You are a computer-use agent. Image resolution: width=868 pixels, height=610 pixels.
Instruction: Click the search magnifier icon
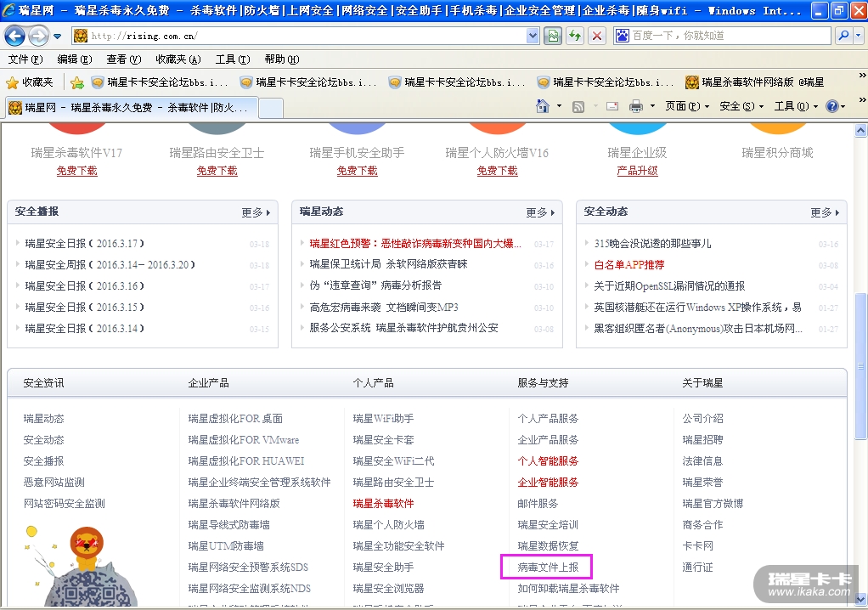pyautogui.click(x=843, y=36)
